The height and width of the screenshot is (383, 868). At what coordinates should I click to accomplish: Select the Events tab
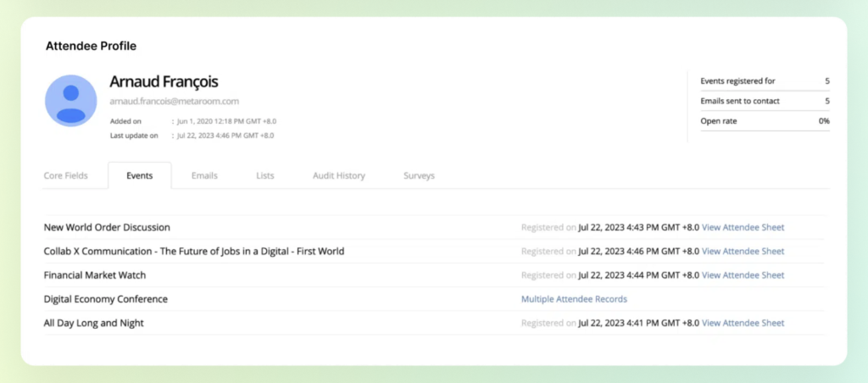click(x=139, y=175)
